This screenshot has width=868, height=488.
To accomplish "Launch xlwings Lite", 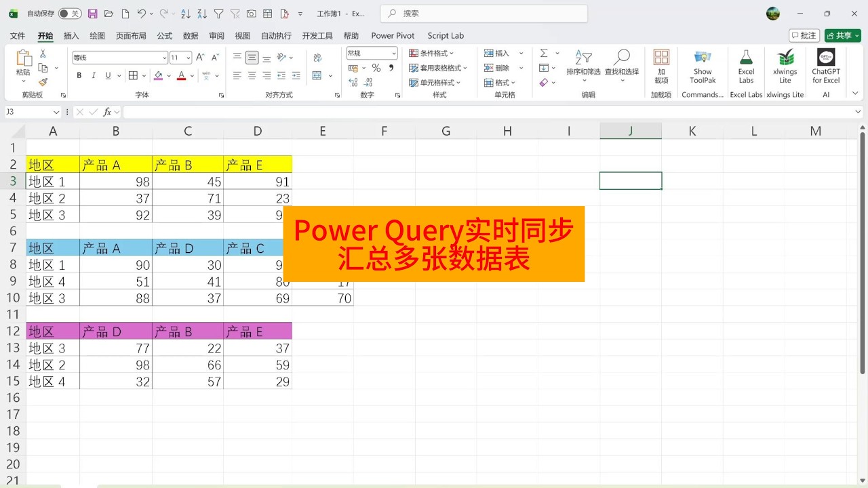I will [x=785, y=66].
